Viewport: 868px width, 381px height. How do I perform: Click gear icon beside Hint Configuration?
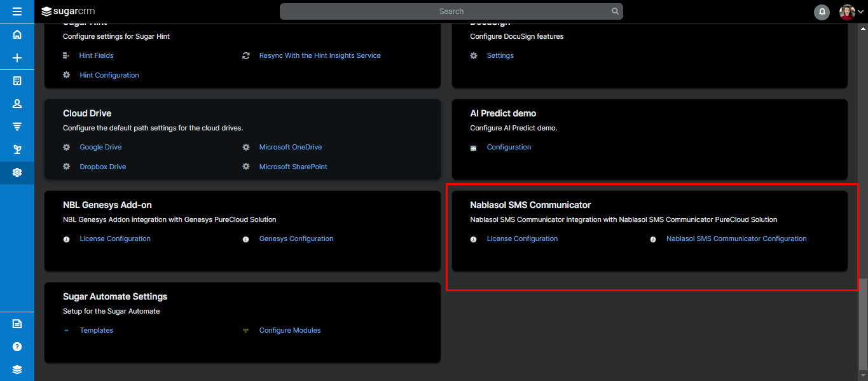(x=66, y=75)
